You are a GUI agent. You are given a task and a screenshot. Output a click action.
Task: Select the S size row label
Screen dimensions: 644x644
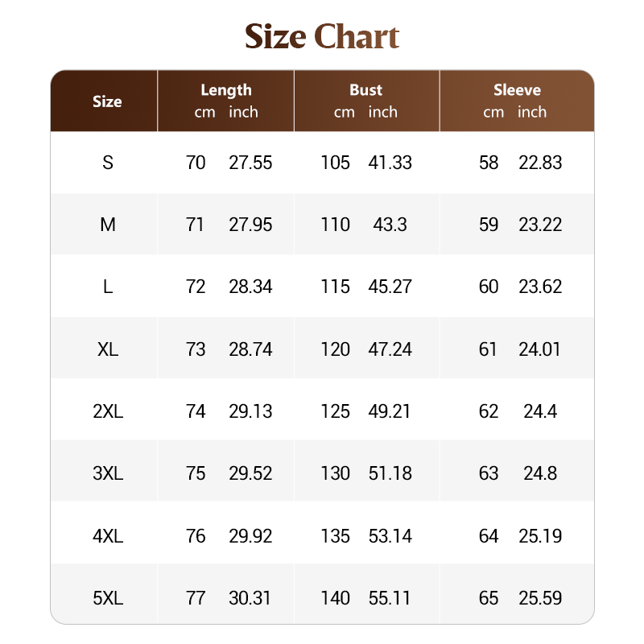click(x=108, y=163)
